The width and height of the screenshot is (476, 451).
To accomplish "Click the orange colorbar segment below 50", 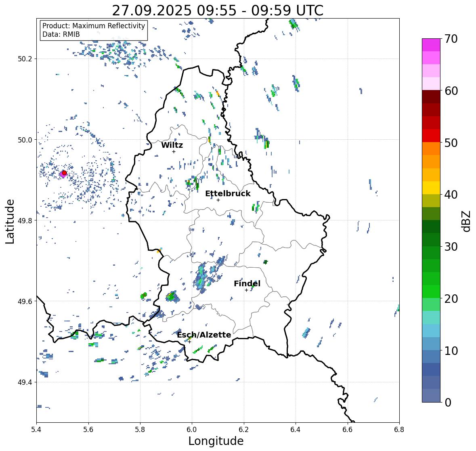I will tap(431, 149).
